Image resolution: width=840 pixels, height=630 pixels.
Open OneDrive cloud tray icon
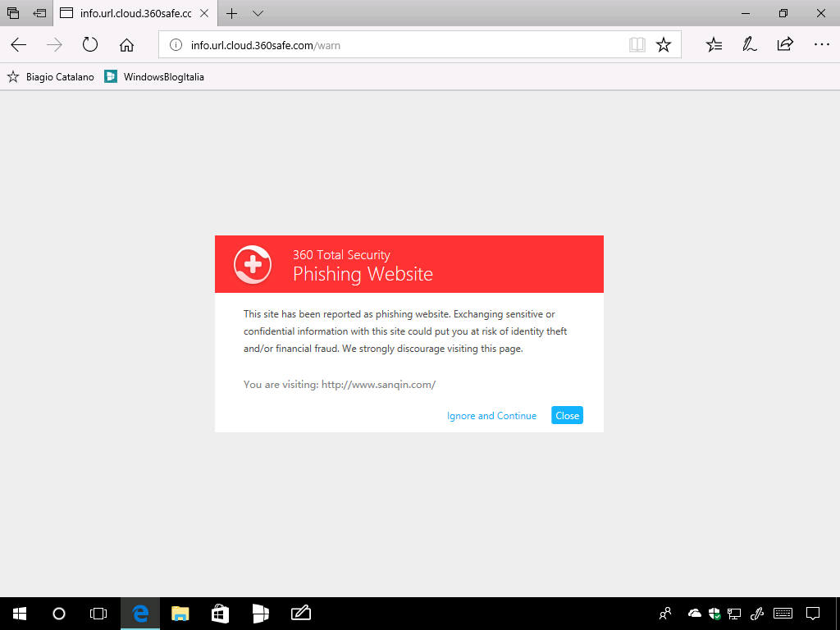point(694,614)
